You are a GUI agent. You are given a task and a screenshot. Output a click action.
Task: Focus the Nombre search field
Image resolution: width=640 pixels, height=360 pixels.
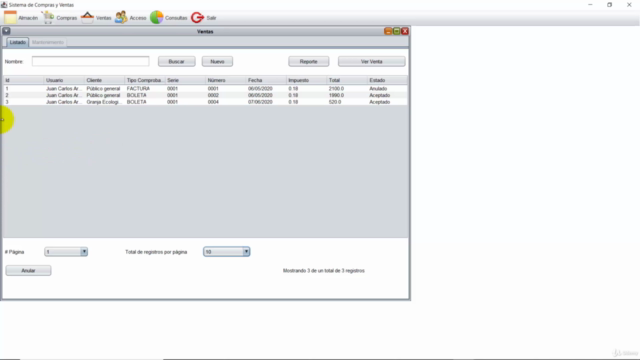coord(91,61)
